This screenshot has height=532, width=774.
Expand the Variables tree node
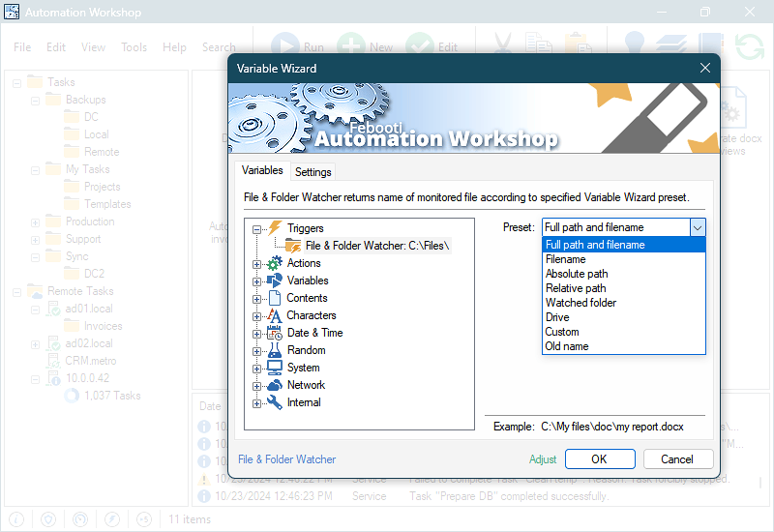pyautogui.click(x=256, y=281)
